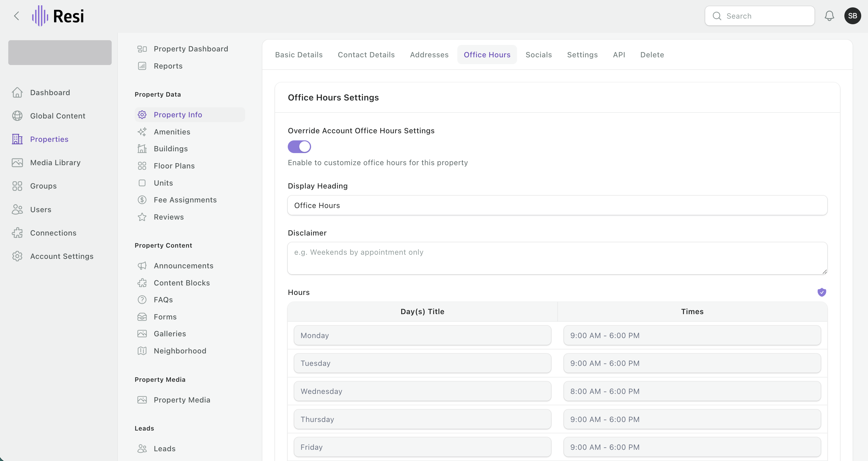Click the Resi logo
This screenshot has height=461, width=868.
point(58,16)
